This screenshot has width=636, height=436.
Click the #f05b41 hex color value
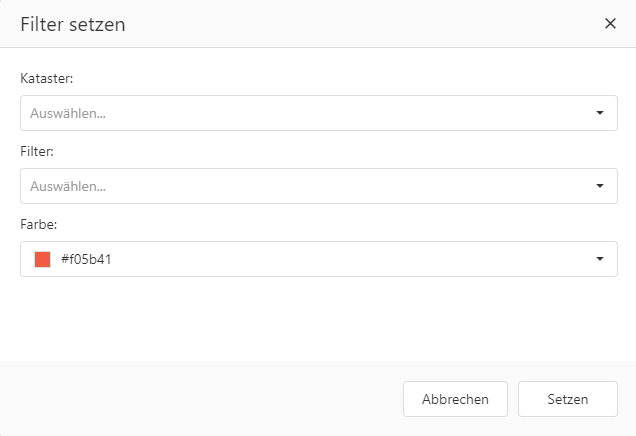tap(92, 260)
